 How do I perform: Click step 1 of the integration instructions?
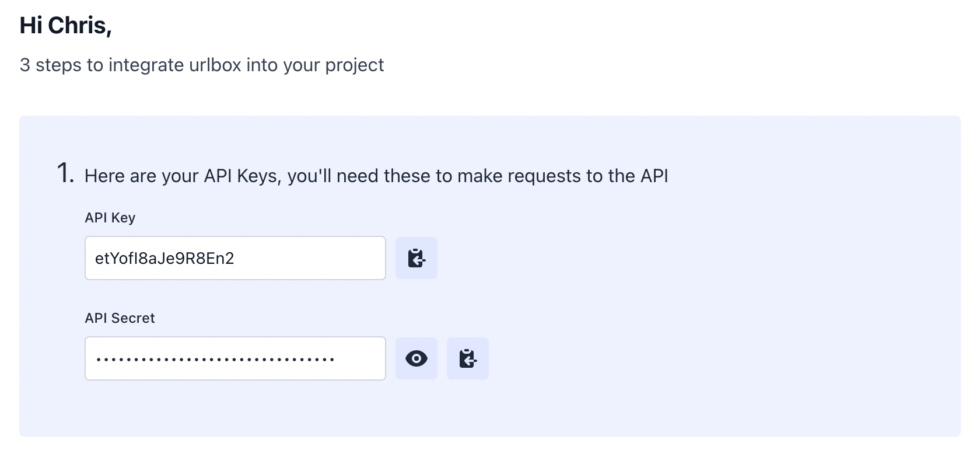[x=378, y=174]
